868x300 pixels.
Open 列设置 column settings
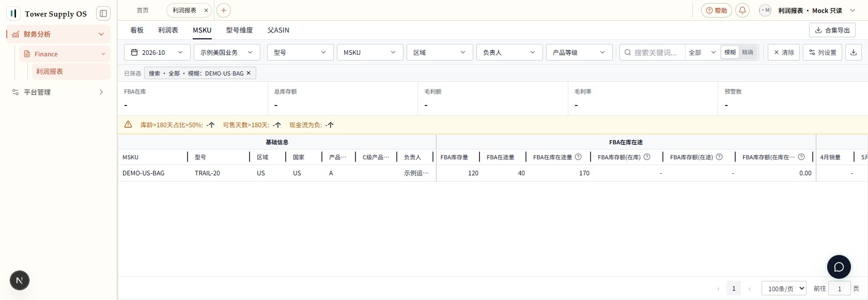tap(823, 52)
